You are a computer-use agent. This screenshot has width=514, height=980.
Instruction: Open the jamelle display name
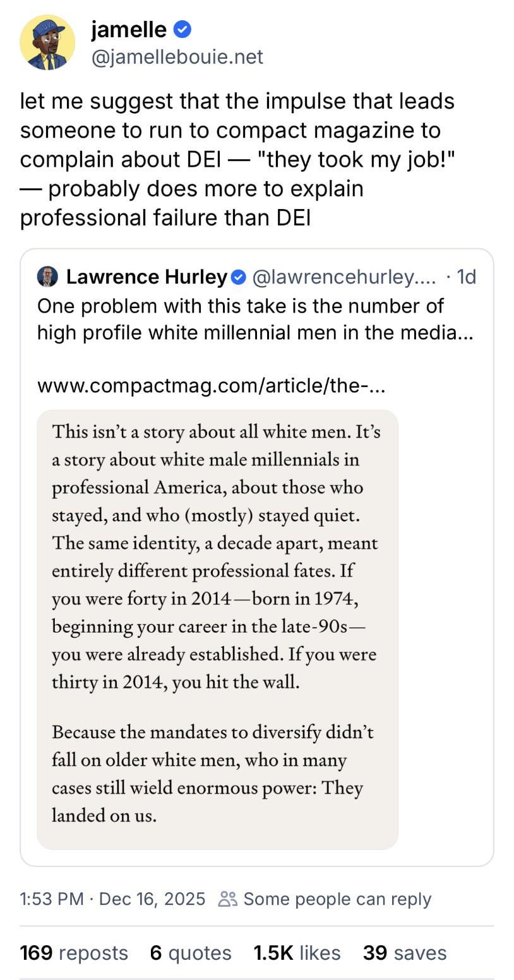click(129, 29)
